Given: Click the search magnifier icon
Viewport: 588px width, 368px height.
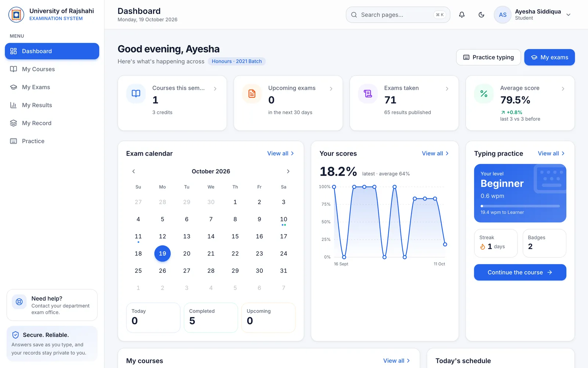Looking at the screenshot, I should pyautogui.click(x=354, y=15).
